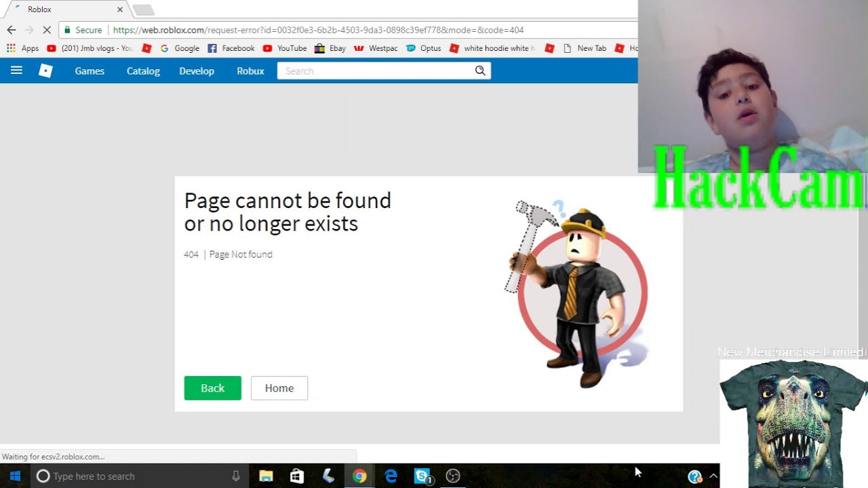
Task: Go back with the browser back arrow
Action: click(x=11, y=30)
